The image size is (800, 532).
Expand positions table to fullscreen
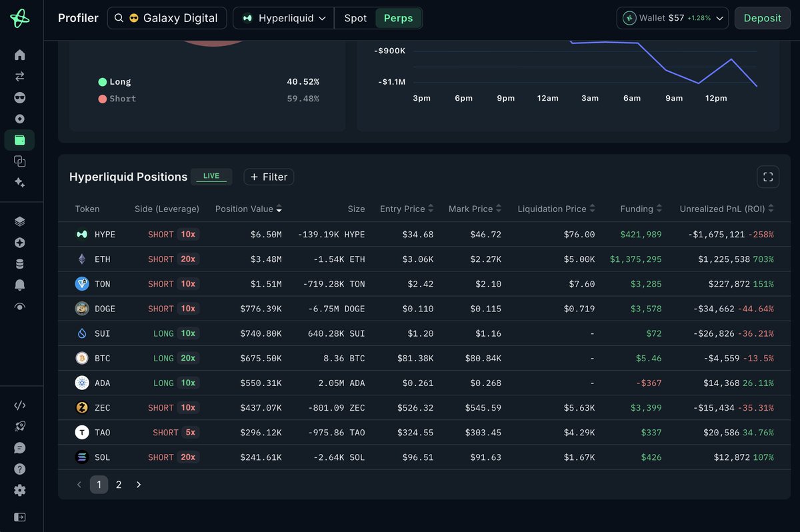768,177
